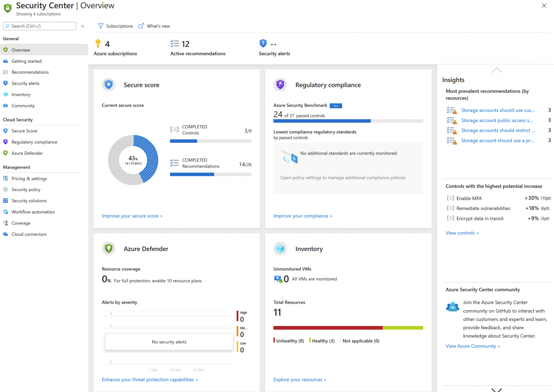Click the total resources health bar
554x392 pixels.
[348, 328]
